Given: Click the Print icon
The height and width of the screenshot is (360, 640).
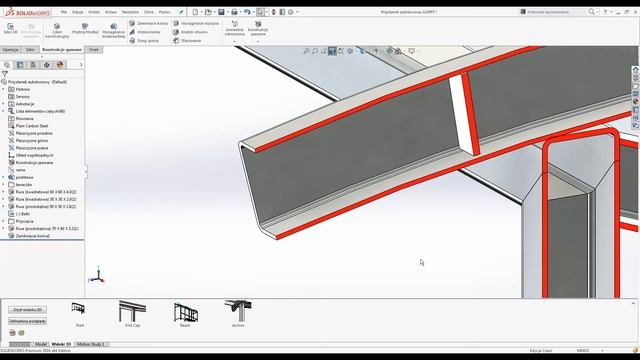Looking at the screenshot, I should (234, 12).
